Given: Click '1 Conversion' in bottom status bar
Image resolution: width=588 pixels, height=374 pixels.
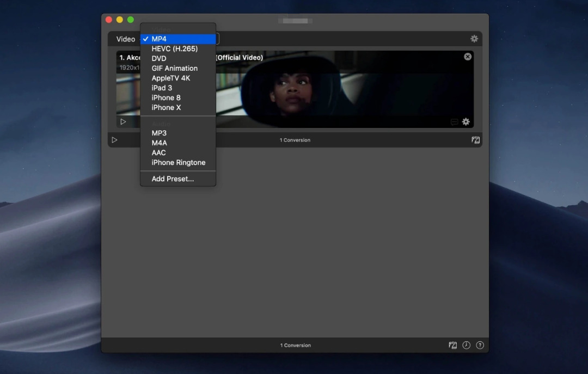Looking at the screenshot, I should [296, 345].
